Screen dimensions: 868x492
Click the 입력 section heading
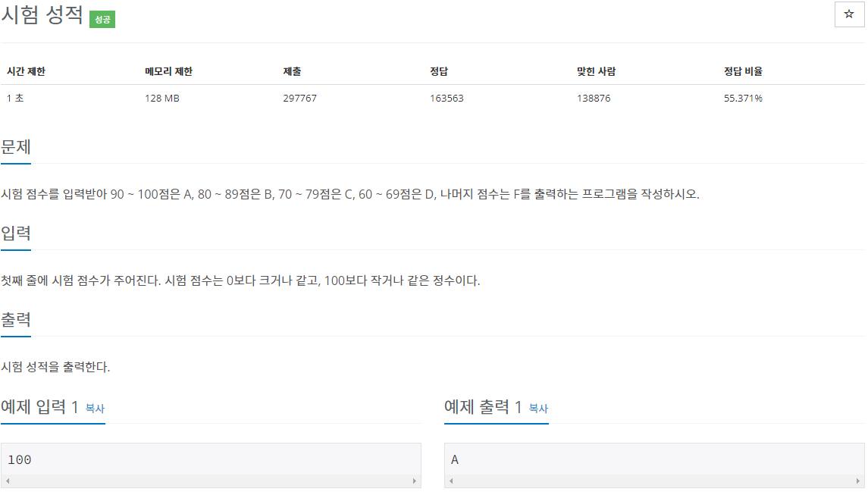pyautogui.click(x=16, y=233)
